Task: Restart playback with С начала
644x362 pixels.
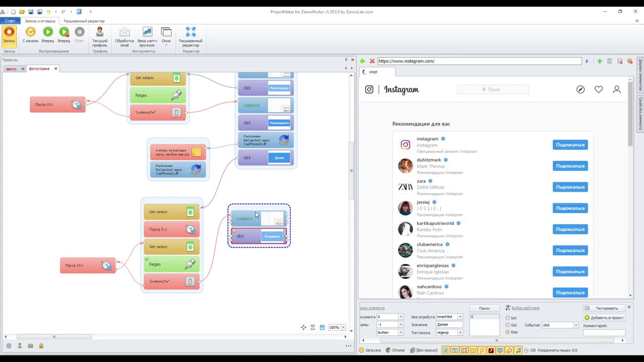Action: click(x=30, y=35)
